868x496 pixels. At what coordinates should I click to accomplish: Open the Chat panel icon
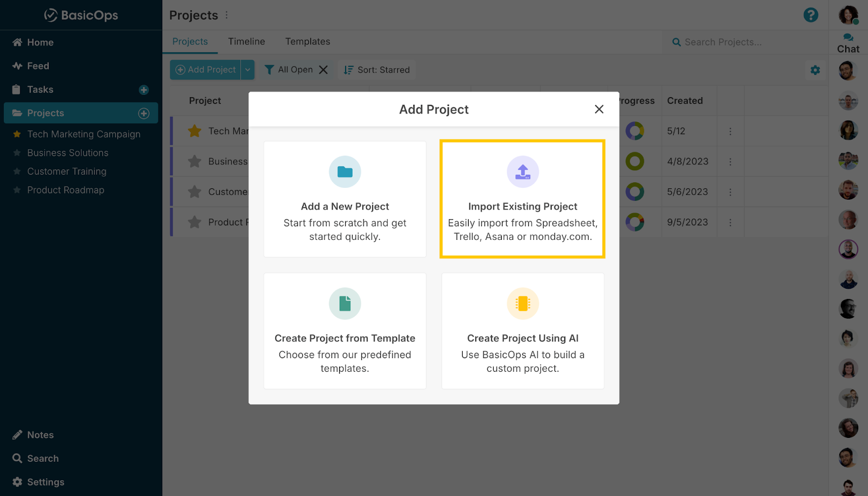[847, 38]
